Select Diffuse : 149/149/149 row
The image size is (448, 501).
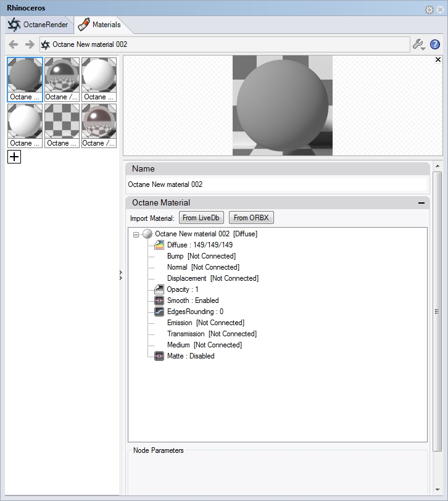click(x=200, y=245)
